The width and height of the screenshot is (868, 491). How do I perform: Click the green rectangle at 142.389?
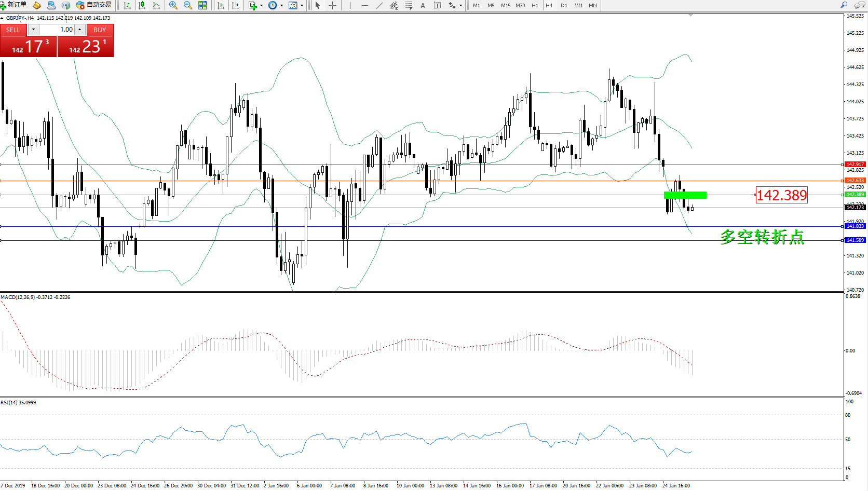(x=685, y=195)
